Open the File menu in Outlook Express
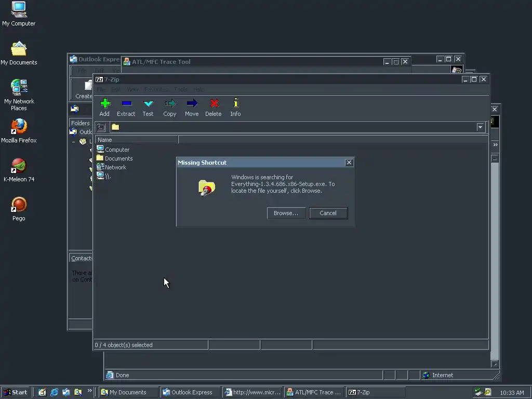 click(x=82, y=71)
